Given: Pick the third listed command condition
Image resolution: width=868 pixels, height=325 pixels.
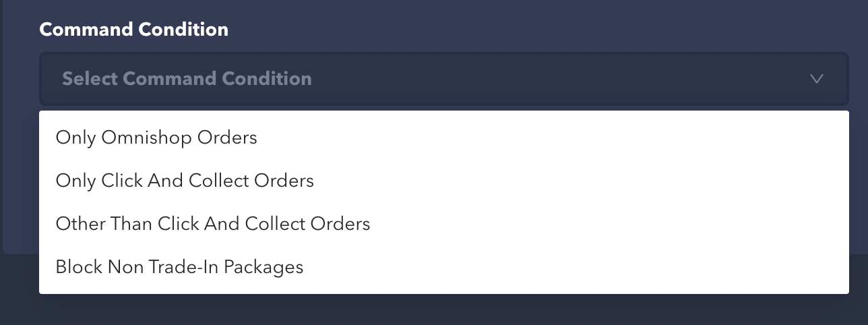Looking at the screenshot, I should [213, 224].
